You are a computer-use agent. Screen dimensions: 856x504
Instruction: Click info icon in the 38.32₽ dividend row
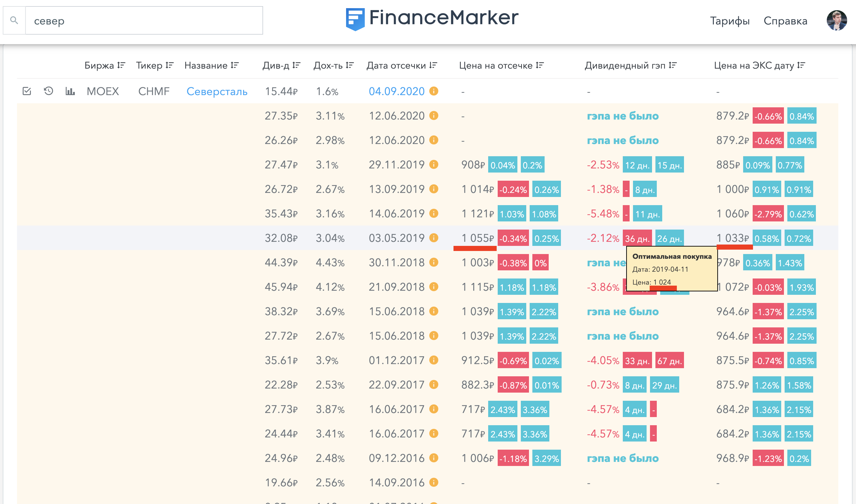tap(434, 311)
